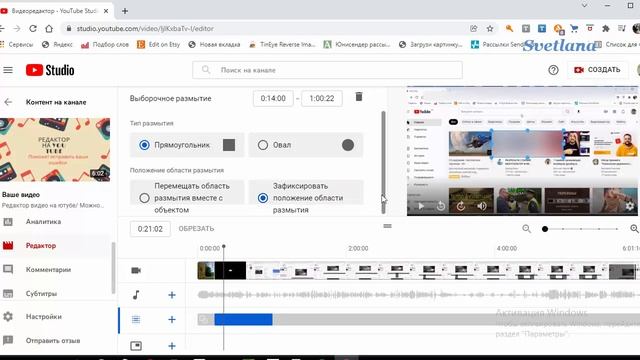Open the Новая вкладка bookmark
This screenshot has width=640, height=360.
tap(214, 44)
